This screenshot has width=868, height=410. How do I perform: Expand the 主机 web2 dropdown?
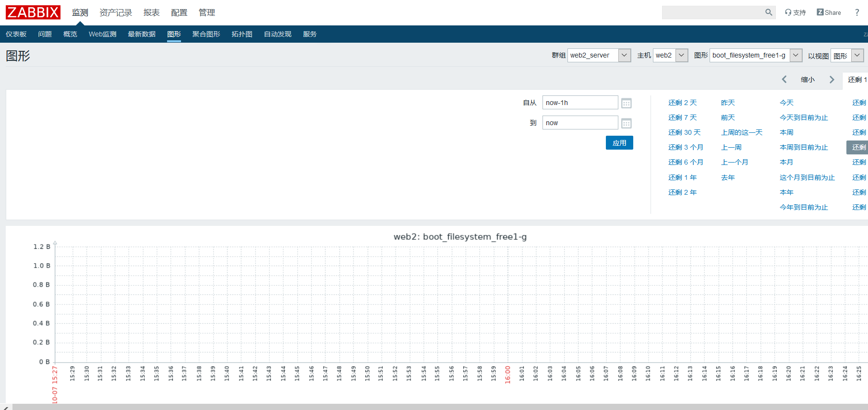coord(671,55)
